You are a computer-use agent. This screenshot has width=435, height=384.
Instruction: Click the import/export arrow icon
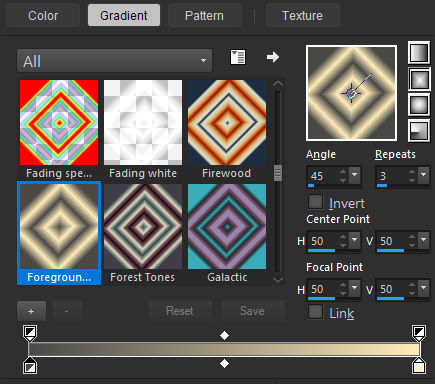click(x=273, y=57)
